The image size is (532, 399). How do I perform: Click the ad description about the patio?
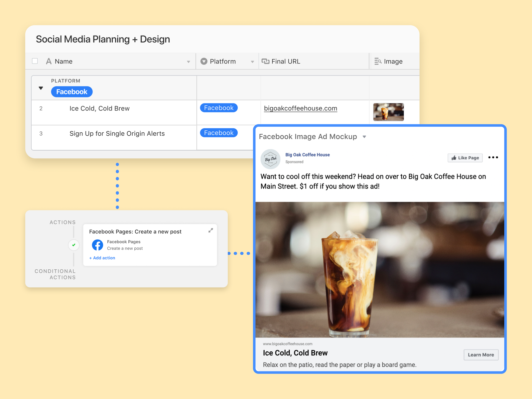(x=339, y=365)
